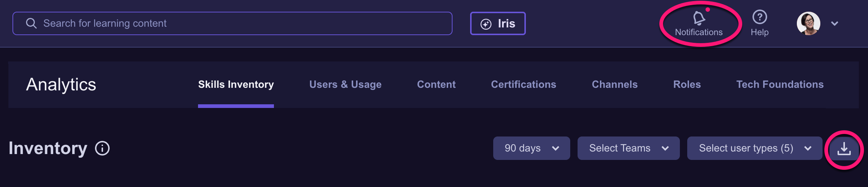Click the Inventory info icon
Screen dimensions: 868x187
[x=102, y=149]
